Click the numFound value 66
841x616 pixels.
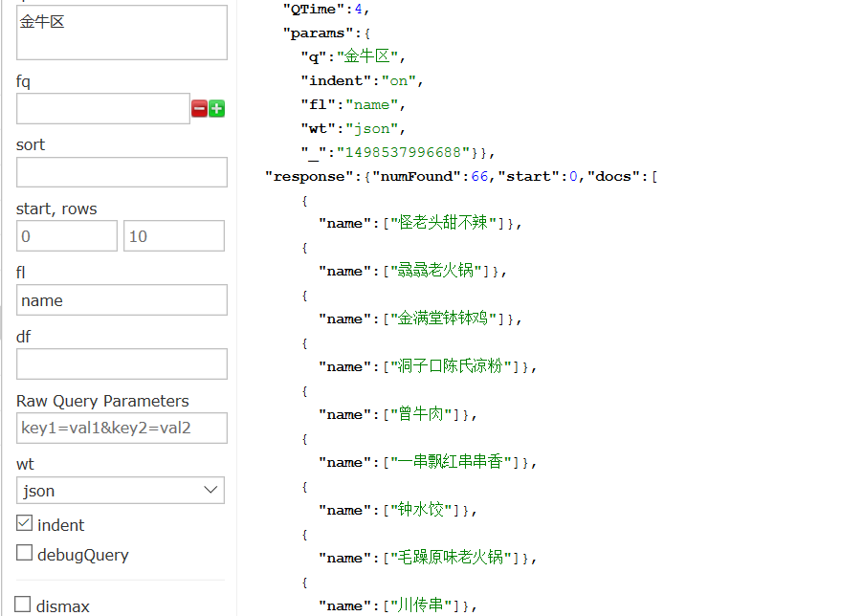click(479, 176)
